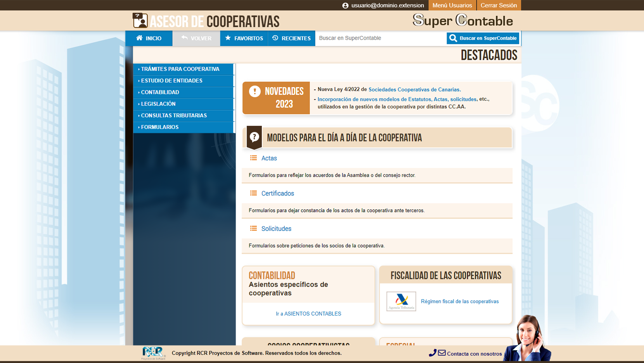Click the Buscar en SuperContable search field
Viewport: 644px width, 363px height.
click(x=381, y=38)
